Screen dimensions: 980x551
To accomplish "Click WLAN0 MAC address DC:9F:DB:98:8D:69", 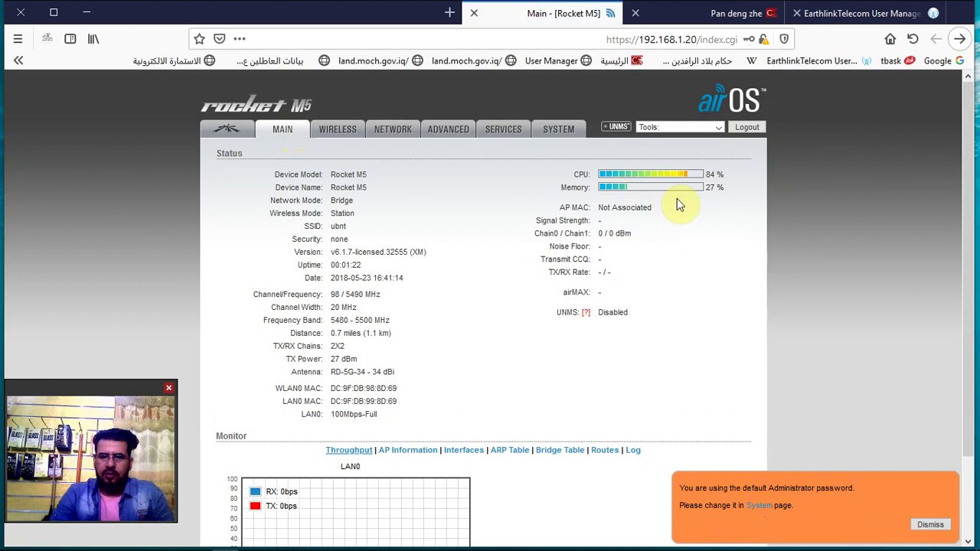I will [x=364, y=388].
